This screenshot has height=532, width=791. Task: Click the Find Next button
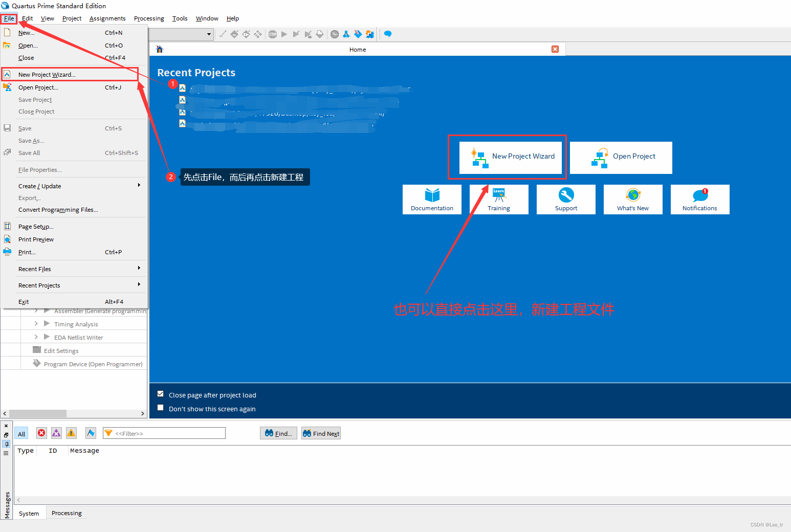click(321, 433)
